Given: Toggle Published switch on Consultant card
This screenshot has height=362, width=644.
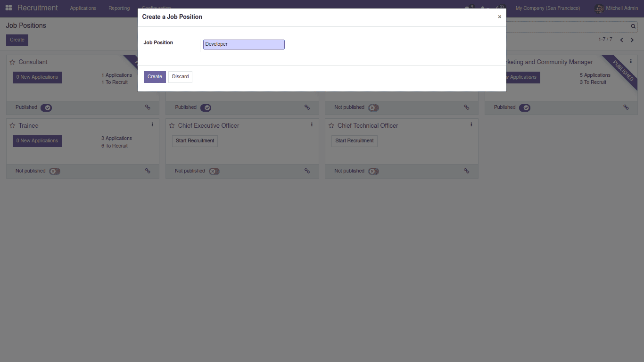Looking at the screenshot, I should click(46, 107).
